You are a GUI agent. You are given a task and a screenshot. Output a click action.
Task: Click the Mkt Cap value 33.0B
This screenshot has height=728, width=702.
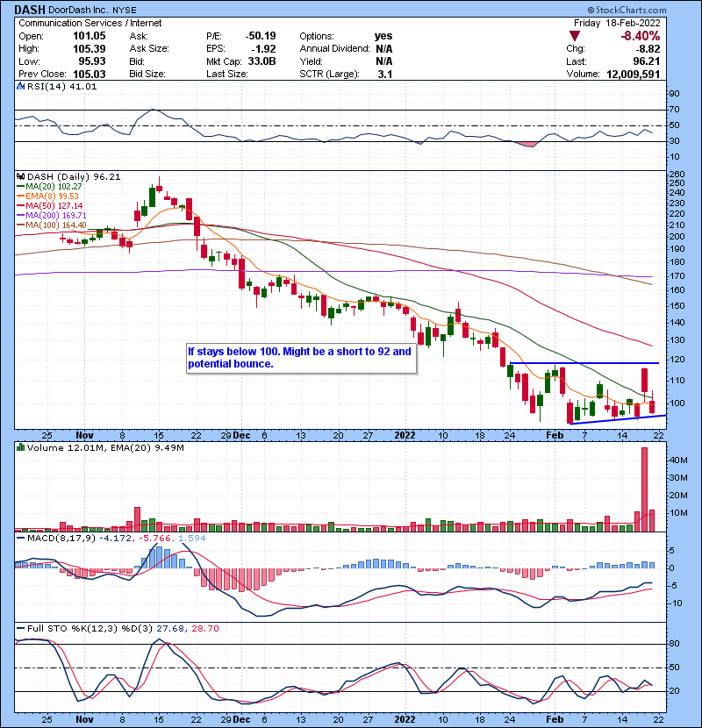point(262,61)
